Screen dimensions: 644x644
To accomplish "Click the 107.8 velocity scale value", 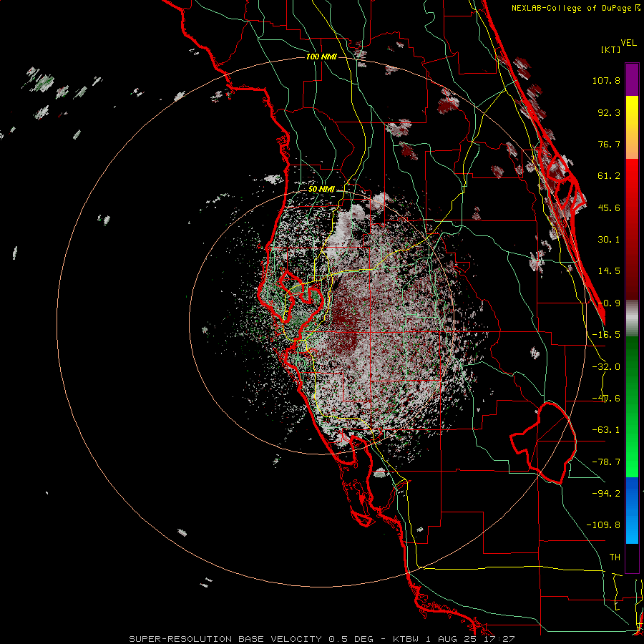I will click(606, 80).
